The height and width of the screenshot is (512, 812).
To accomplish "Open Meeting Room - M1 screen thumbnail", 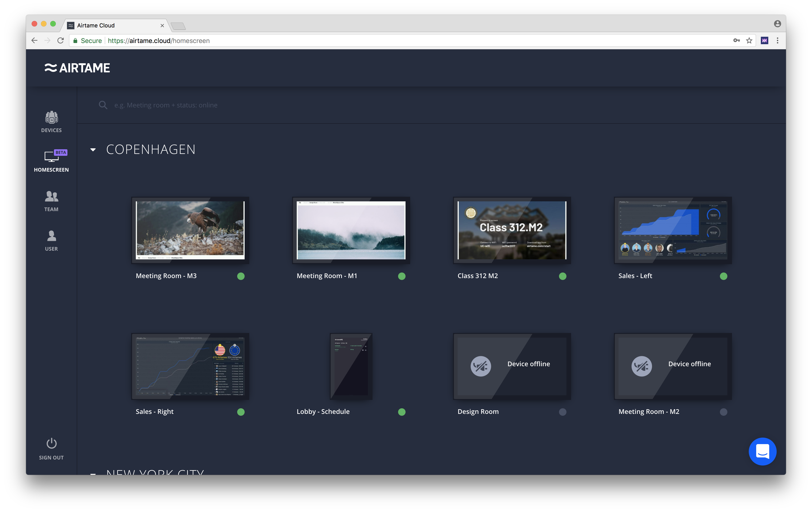I will (351, 230).
